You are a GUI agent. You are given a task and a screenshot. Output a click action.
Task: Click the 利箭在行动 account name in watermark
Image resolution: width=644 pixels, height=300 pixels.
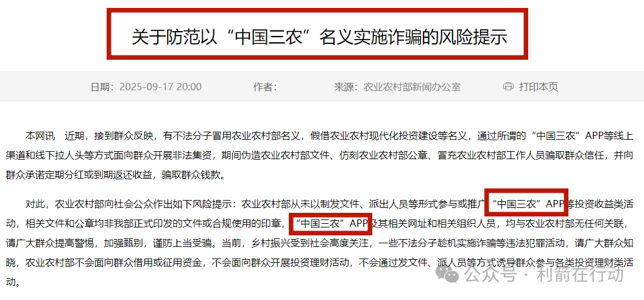[581, 274]
